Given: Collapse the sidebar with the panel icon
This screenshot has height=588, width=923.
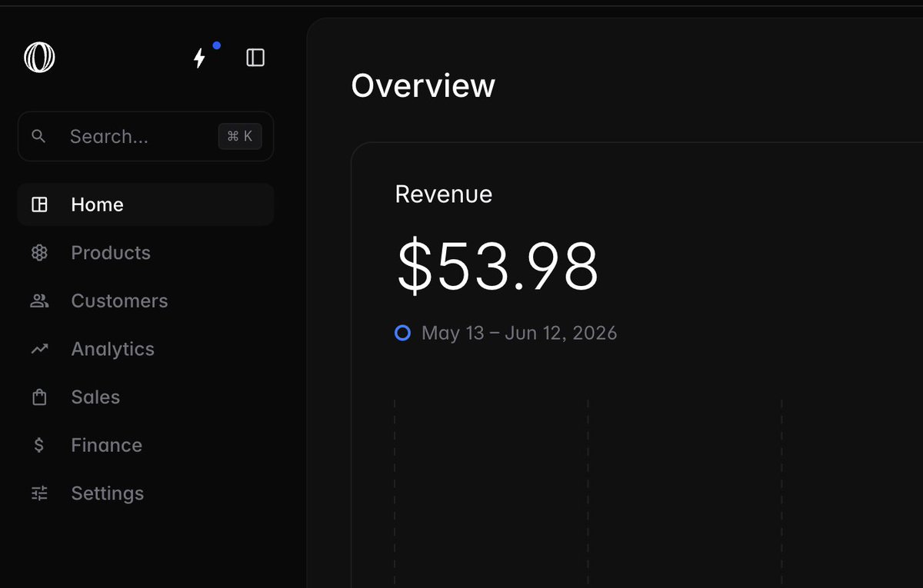Looking at the screenshot, I should (255, 58).
